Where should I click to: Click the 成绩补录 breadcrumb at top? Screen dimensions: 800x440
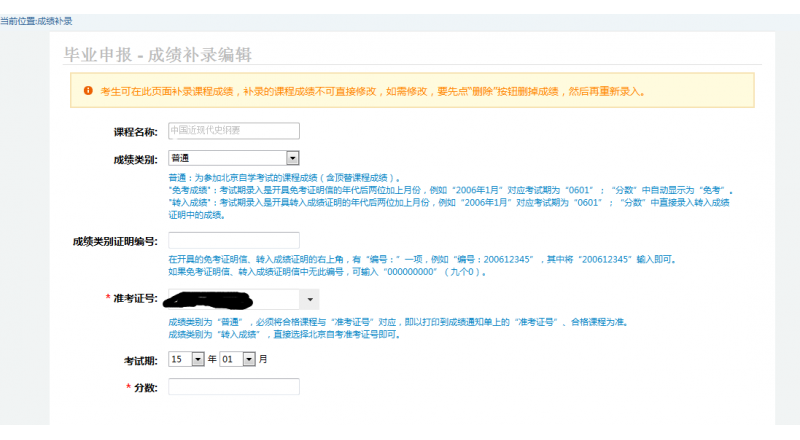coord(54,21)
